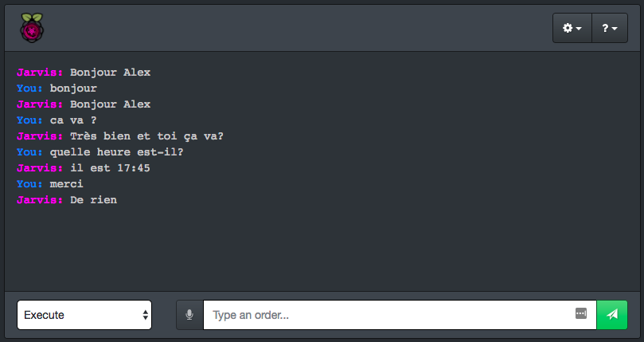This screenshot has height=342, width=644.
Task: Send the order with paper plane button
Action: (612, 315)
